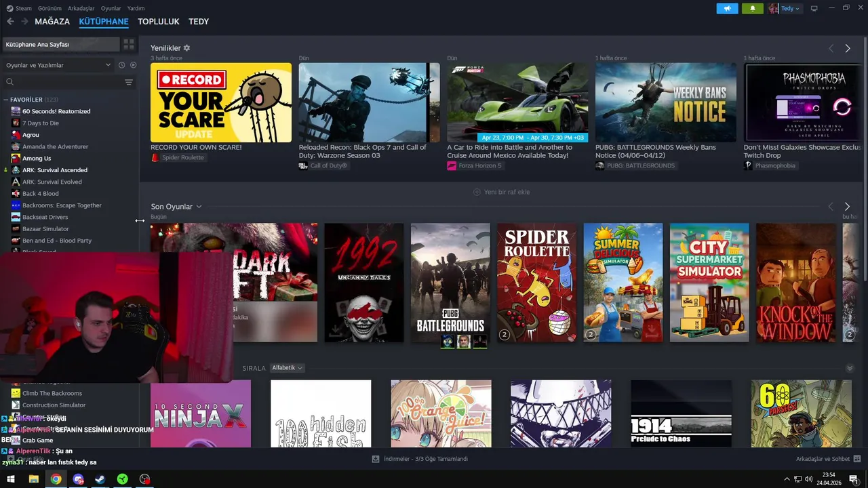Image resolution: width=868 pixels, height=488 pixels.
Task: Open the green notifications bell
Action: (x=753, y=9)
